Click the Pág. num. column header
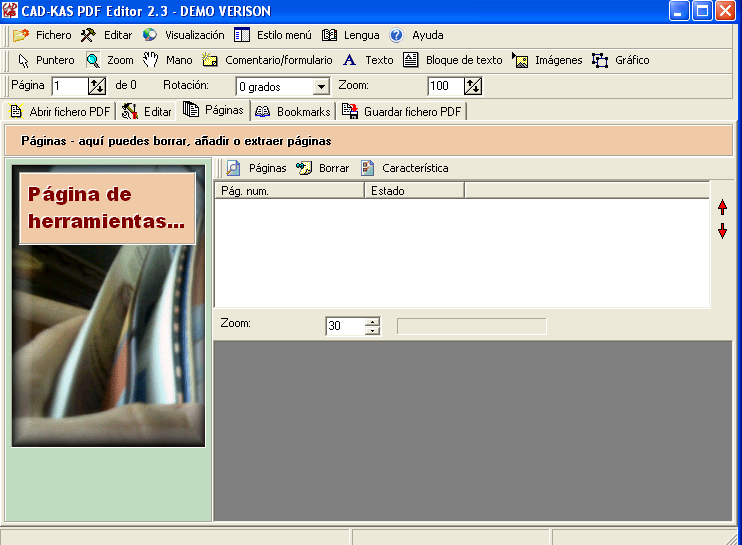Viewport: 742px width, 545px height. pyautogui.click(x=290, y=191)
